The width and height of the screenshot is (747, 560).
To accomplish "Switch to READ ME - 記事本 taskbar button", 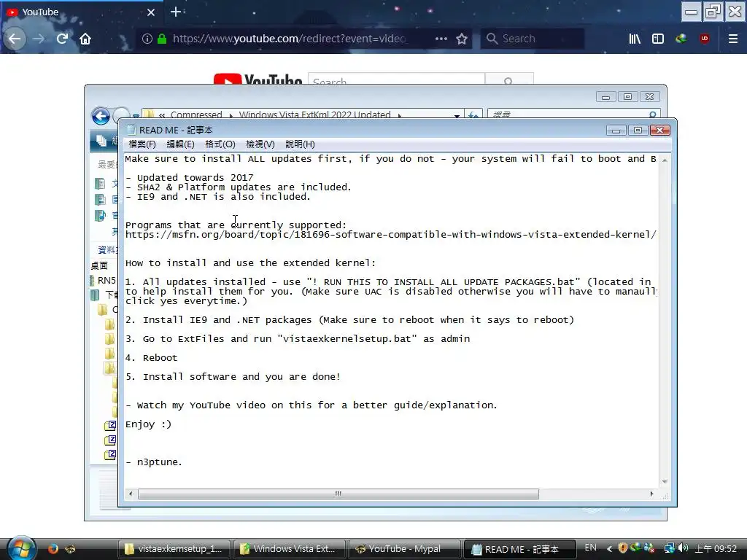I will (519, 549).
